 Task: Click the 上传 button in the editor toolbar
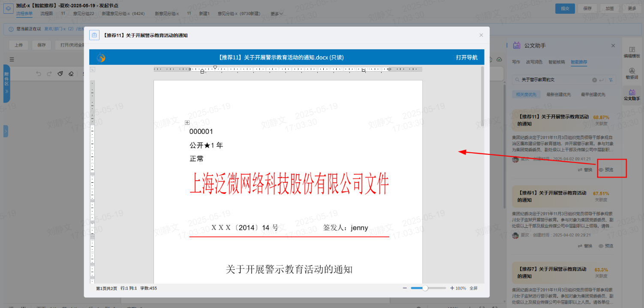click(18, 45)
